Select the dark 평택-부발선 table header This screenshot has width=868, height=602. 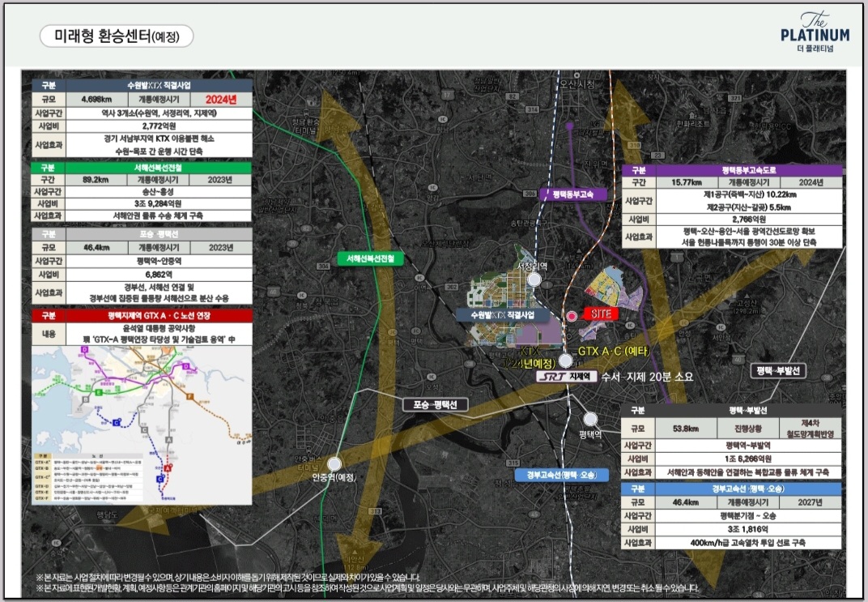click(x=748, y=410)
